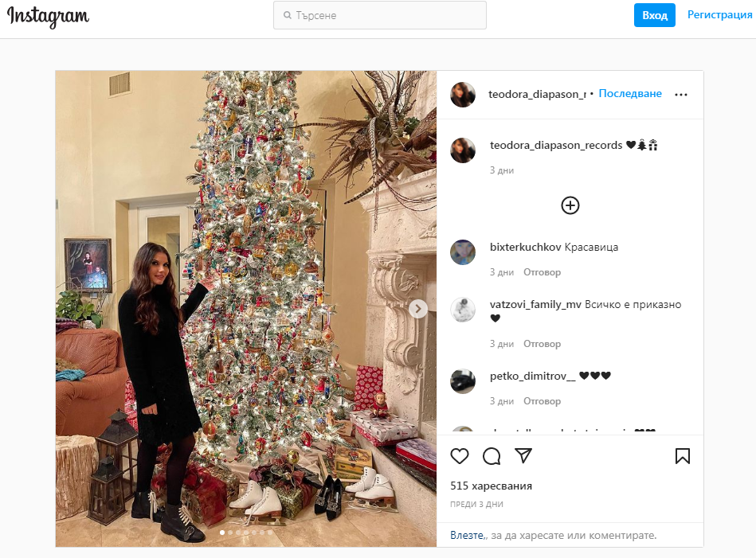756x558 pixels.
Task: Share post via paper plane icon
Action: click(523, 455)
